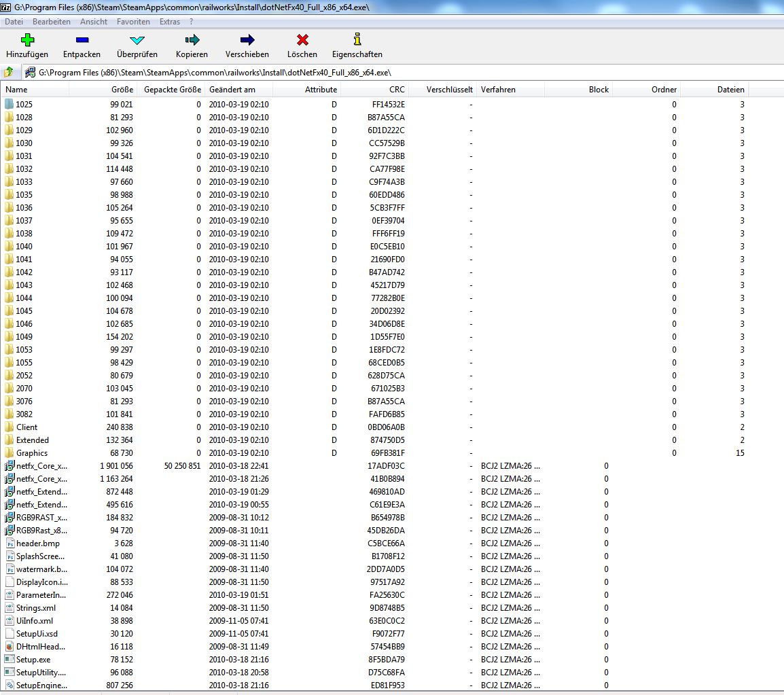Click file icon of DHtmlHead...
The width and height of the screenshot is (784, 695).
click(10, 647)
